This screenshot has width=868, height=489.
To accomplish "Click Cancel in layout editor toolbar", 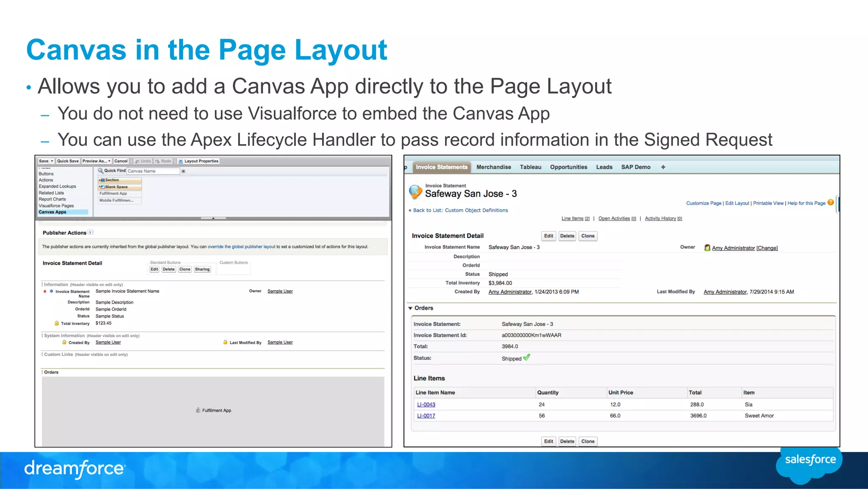I will coord(121,161).
